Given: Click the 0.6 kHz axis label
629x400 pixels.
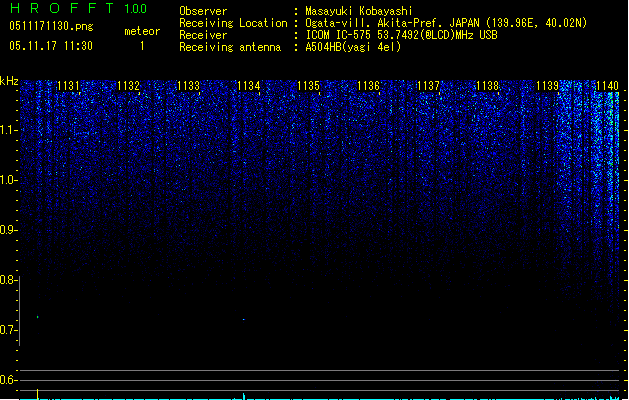Looking at the screenshot, I should (8, 380).
